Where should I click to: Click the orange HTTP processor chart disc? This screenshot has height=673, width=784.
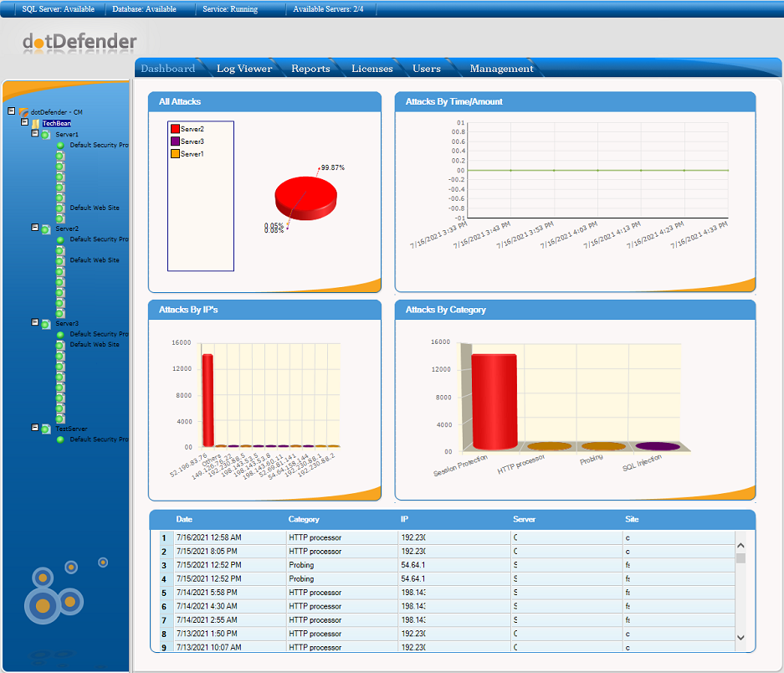(x=549, y=446)
